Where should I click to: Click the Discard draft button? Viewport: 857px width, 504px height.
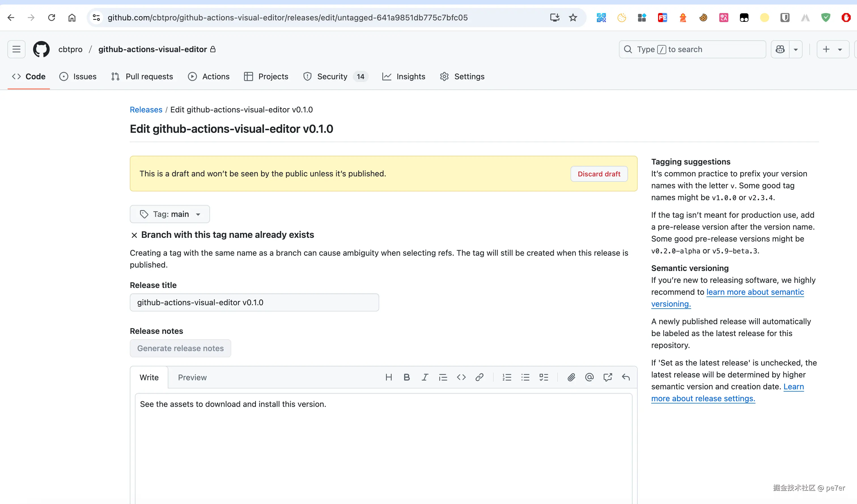(599, 174)
